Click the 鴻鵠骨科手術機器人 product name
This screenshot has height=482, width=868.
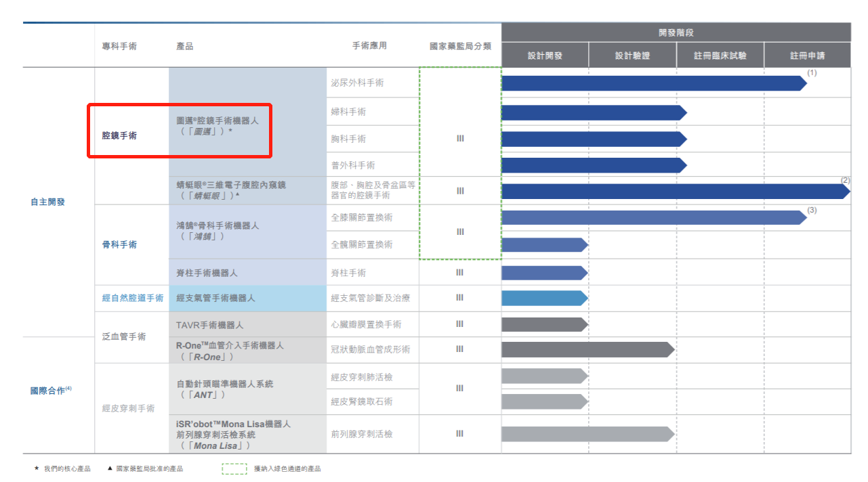click(218, 225)
